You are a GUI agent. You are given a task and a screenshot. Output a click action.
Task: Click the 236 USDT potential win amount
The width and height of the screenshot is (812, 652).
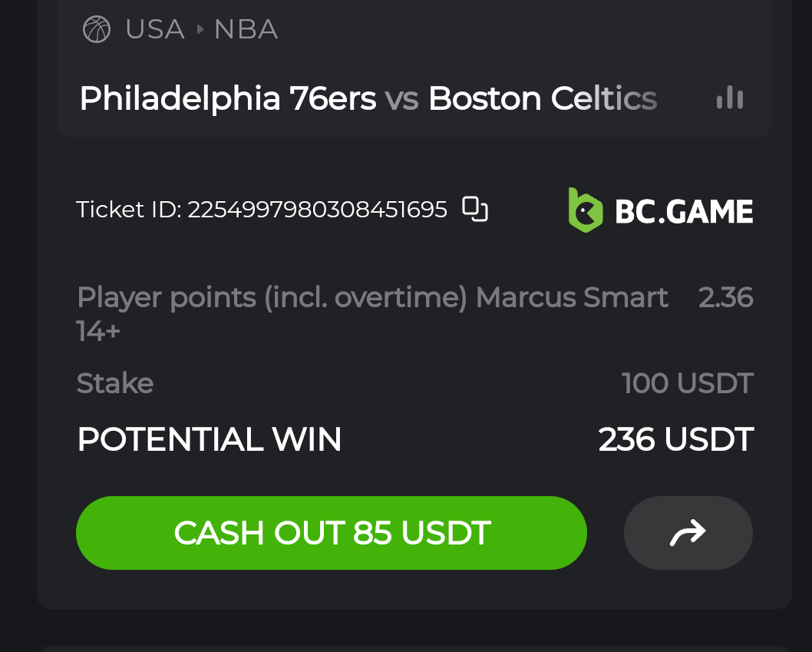675,439
